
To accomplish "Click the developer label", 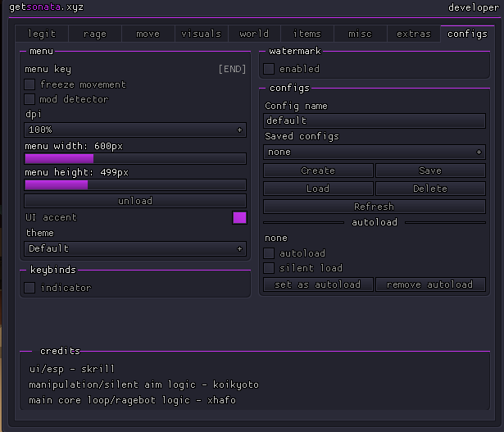I will tap(474, 7).
